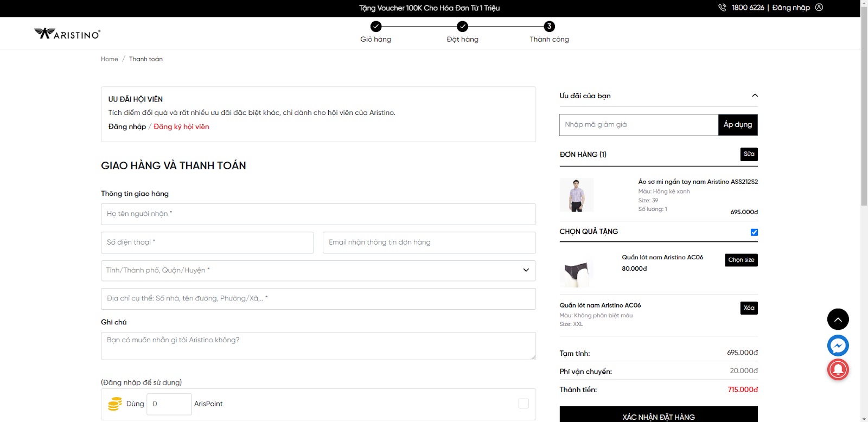Click the shipping fee 20.000đ value
868x422 pixels.
744,371
